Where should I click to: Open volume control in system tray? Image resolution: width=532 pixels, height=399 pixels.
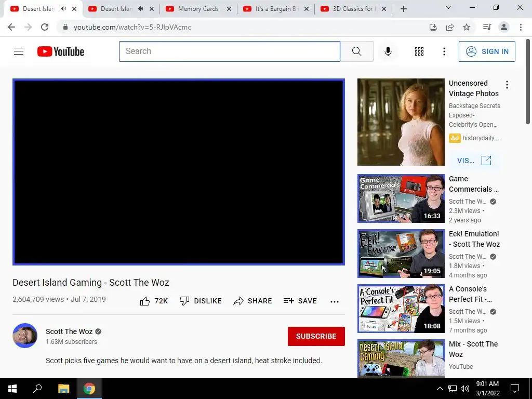click(x=465, y=389)
